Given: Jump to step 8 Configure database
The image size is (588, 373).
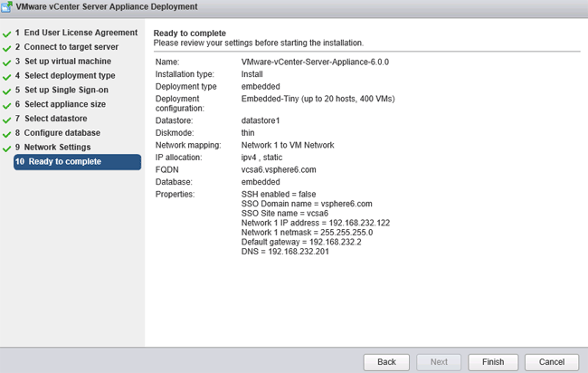Looking at the screenshot, I should click(x=58, y=133).
